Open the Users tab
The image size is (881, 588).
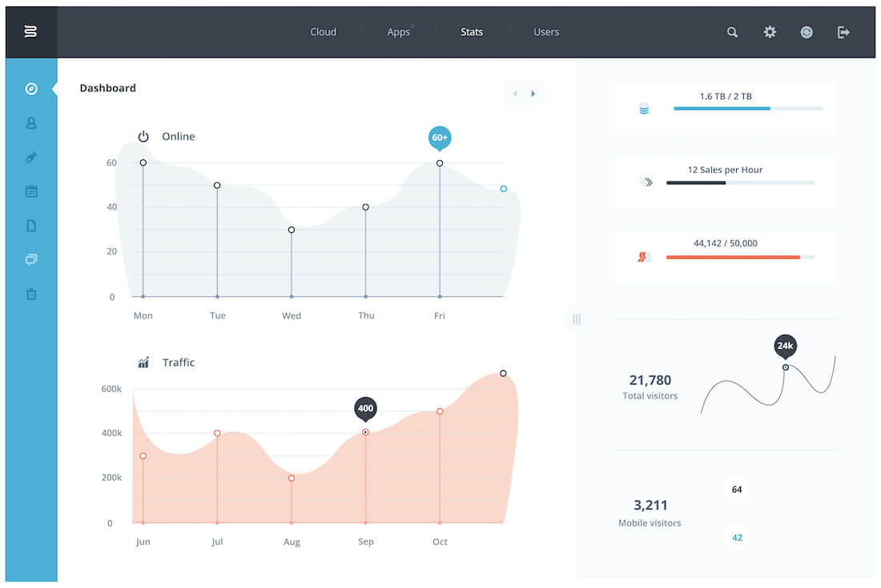click(546, 32)
